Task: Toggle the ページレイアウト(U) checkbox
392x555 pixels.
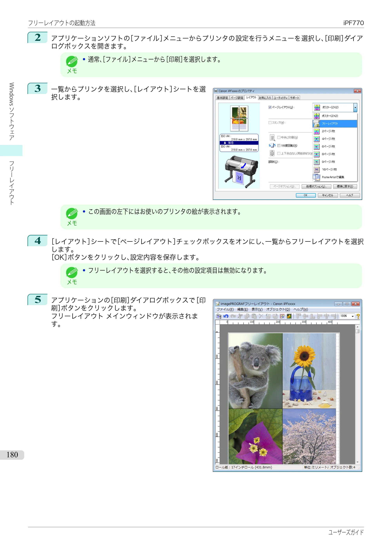Action: point(270,107)
